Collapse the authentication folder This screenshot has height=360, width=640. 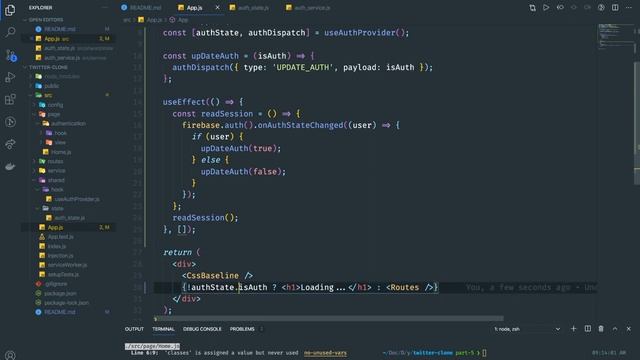click(x=68, y=123)
